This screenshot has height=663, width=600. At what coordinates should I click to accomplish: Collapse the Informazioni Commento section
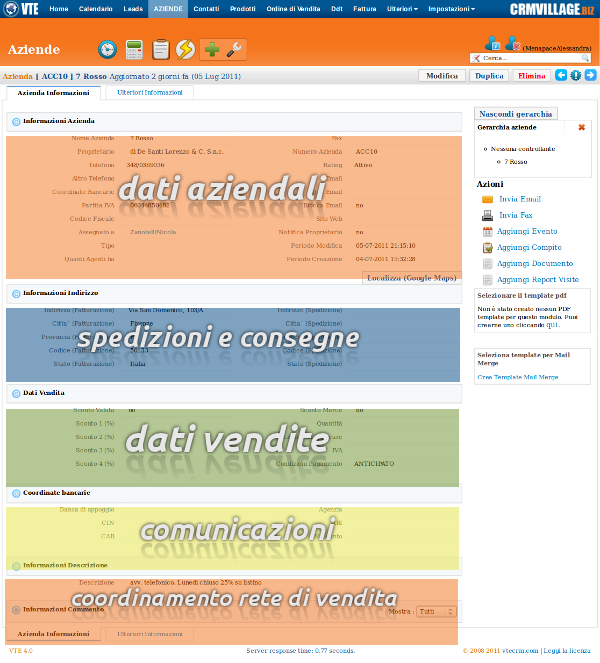[x=16, y=610]
